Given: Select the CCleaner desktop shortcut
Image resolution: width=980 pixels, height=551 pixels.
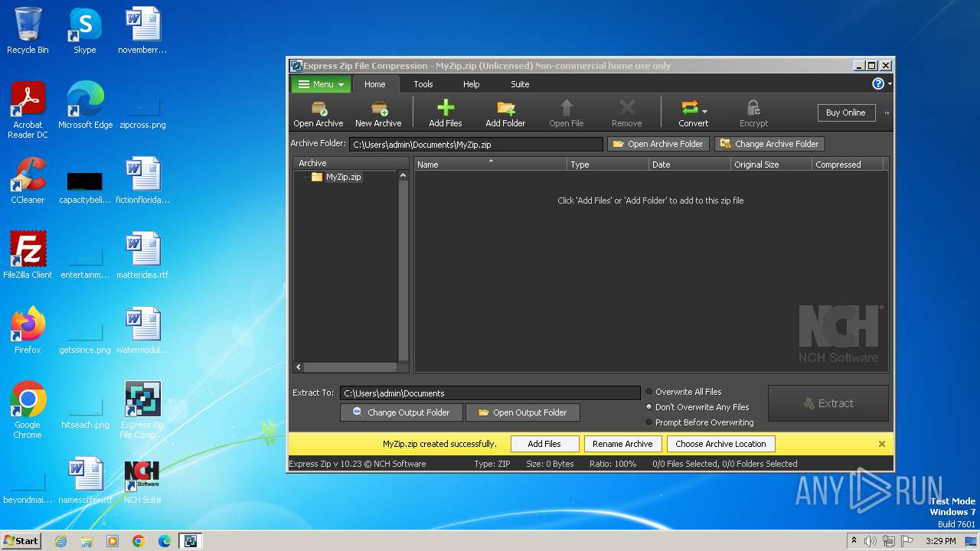Looking at the screenshot, I should [x=28, y=181].
